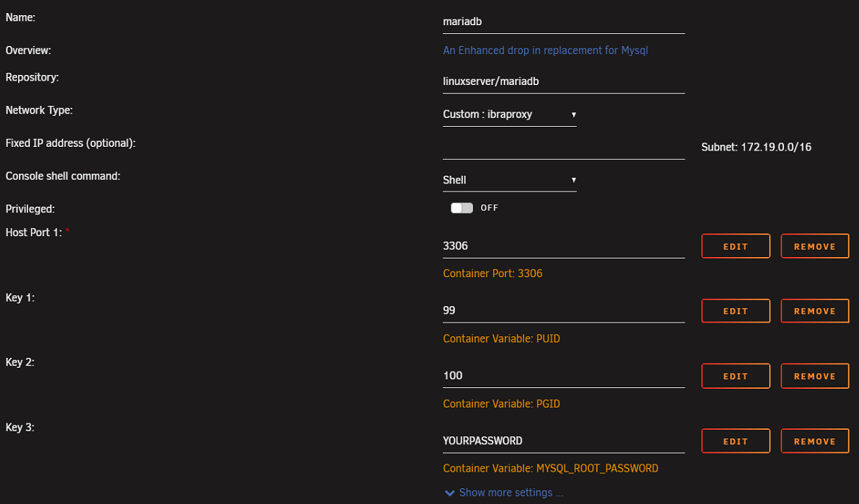Click the 'Fixed IP address (optional):' label
The image size is (859, 504).
click(x=71, y=143)
